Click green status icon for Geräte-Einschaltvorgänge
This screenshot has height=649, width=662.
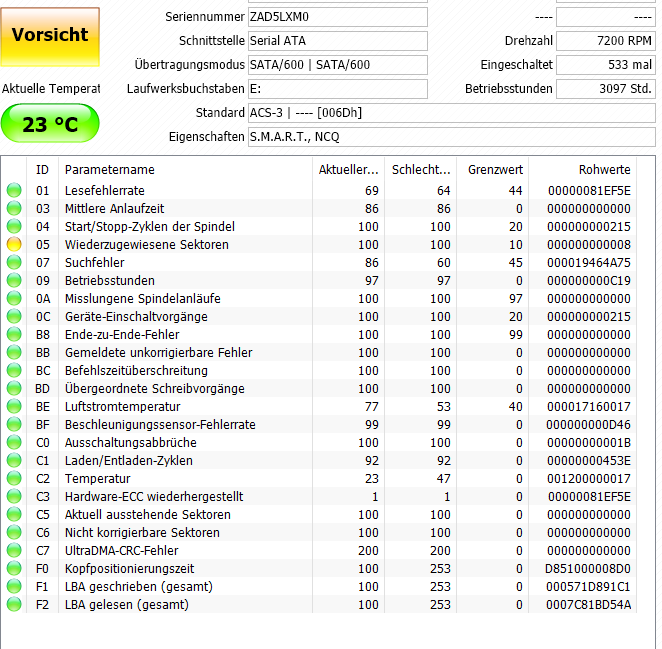pyautogui.click(x=14, y=317)
